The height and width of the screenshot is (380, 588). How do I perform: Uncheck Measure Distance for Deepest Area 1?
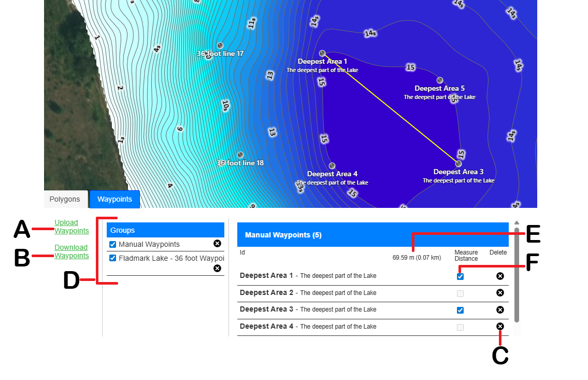pyautogui.click(x=460, y=276)
